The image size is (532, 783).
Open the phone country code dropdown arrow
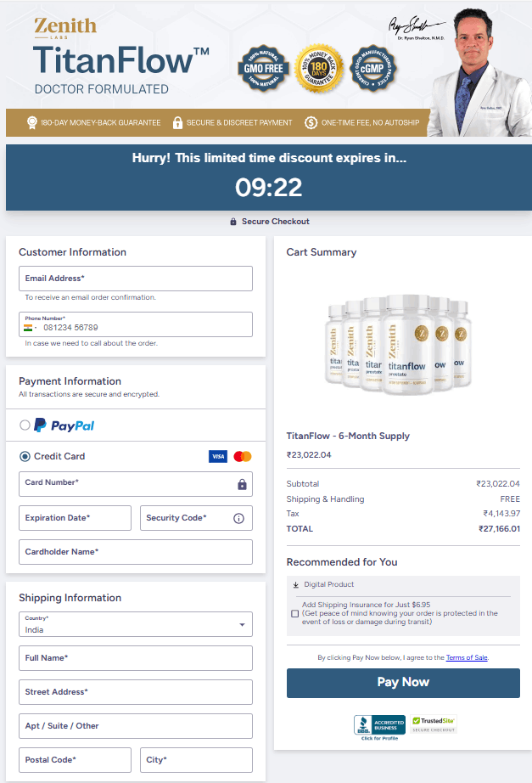pyautogui.click(x=36, y=328)
